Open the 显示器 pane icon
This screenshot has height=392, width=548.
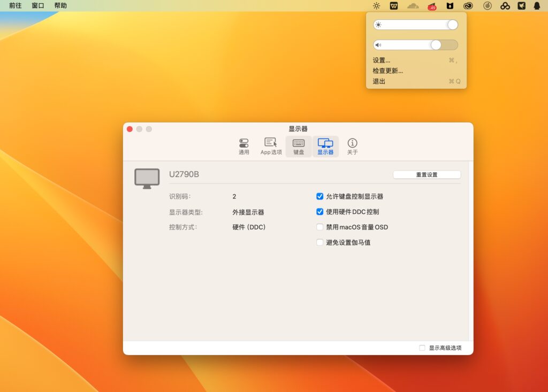[325, 144]
